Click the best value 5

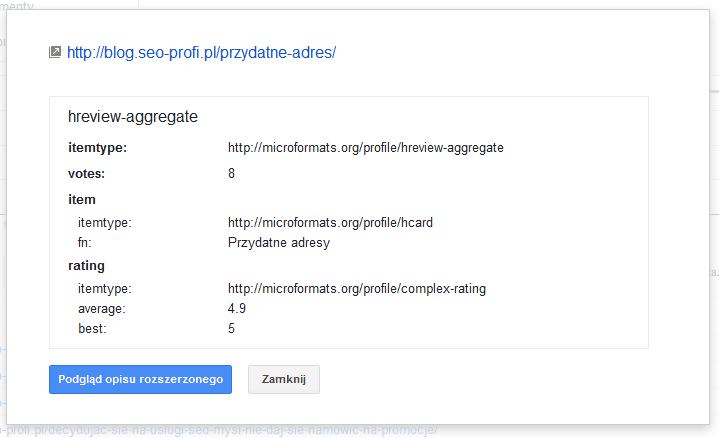(232, 328)
